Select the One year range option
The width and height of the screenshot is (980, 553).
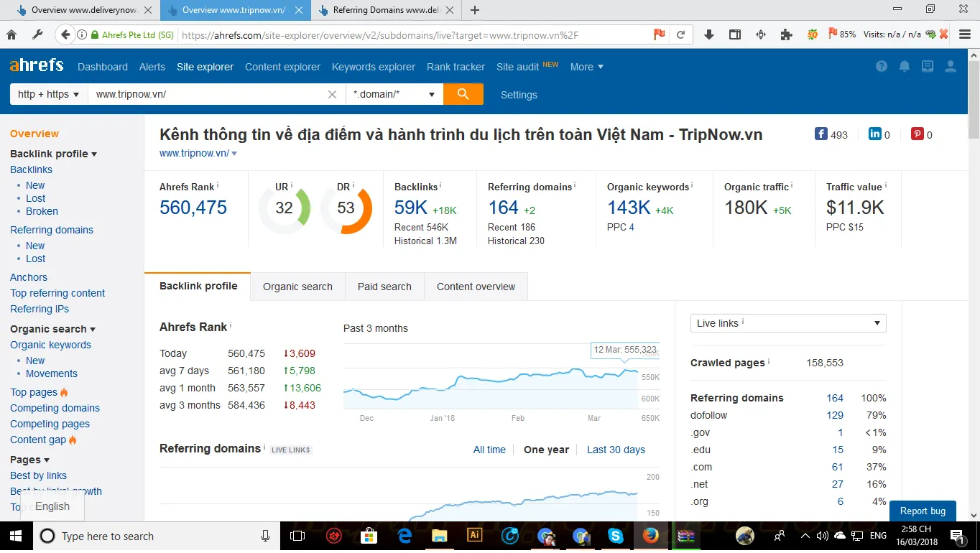[x=546, y=450]
